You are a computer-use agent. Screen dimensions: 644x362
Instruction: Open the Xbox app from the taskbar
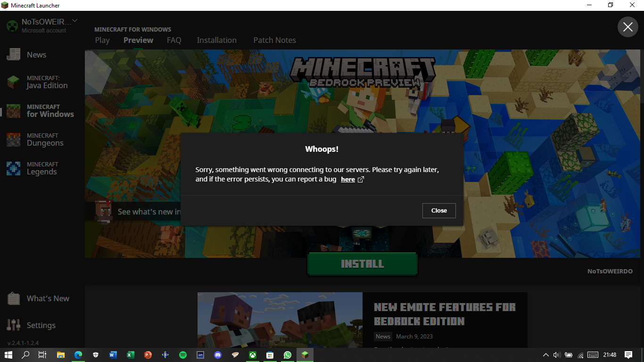coord(253,355)
